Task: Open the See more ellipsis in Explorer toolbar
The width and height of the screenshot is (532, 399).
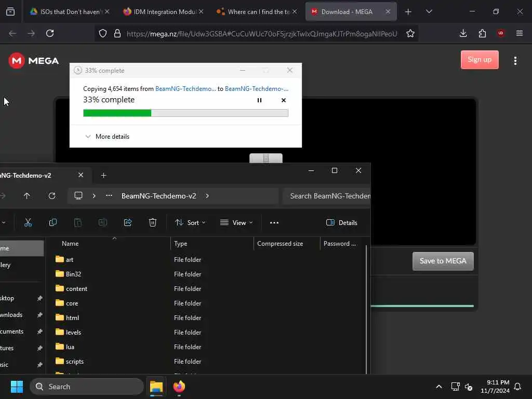Action: [274, 223]
